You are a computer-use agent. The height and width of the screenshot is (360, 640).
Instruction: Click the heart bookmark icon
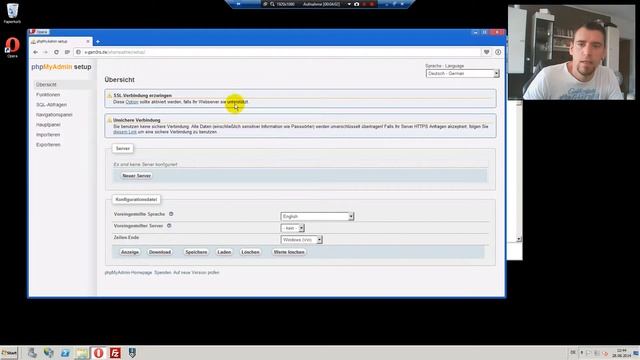pyautogui.click(x=487, y=52)
